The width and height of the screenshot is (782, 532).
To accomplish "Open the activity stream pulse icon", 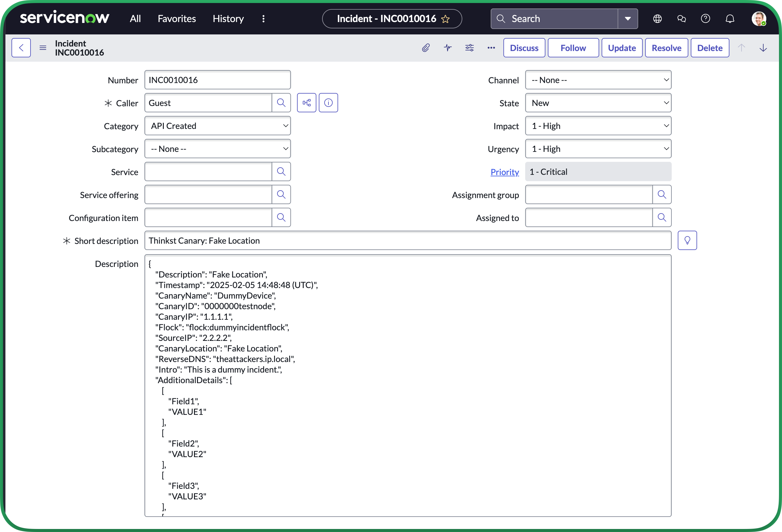I will coord(448,48).
